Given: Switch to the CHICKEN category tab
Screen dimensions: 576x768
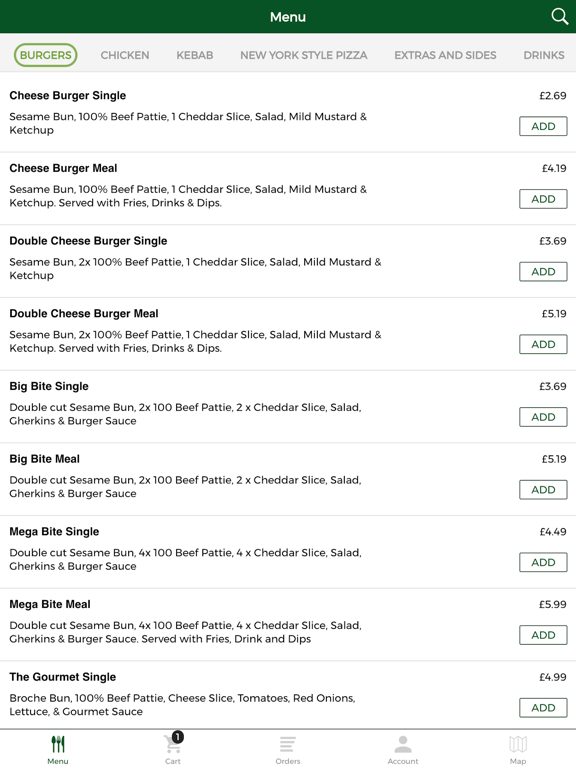Looking at the screenshot, I should [125, 55].
